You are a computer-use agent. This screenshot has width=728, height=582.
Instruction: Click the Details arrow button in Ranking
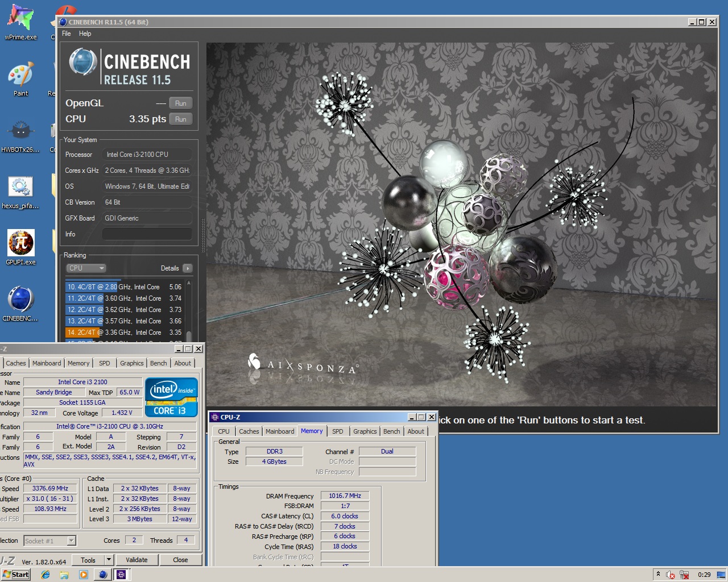click(x=188, y=268)
